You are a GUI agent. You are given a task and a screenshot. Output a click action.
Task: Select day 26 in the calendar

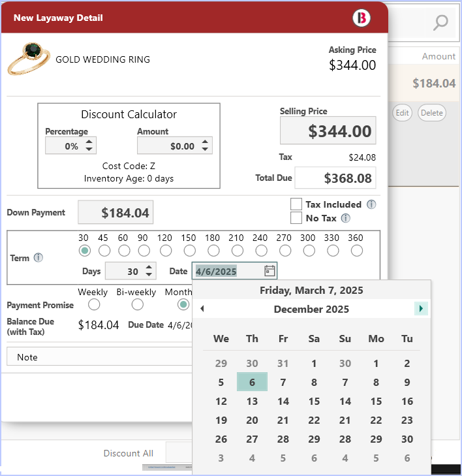tap(221, 439)
